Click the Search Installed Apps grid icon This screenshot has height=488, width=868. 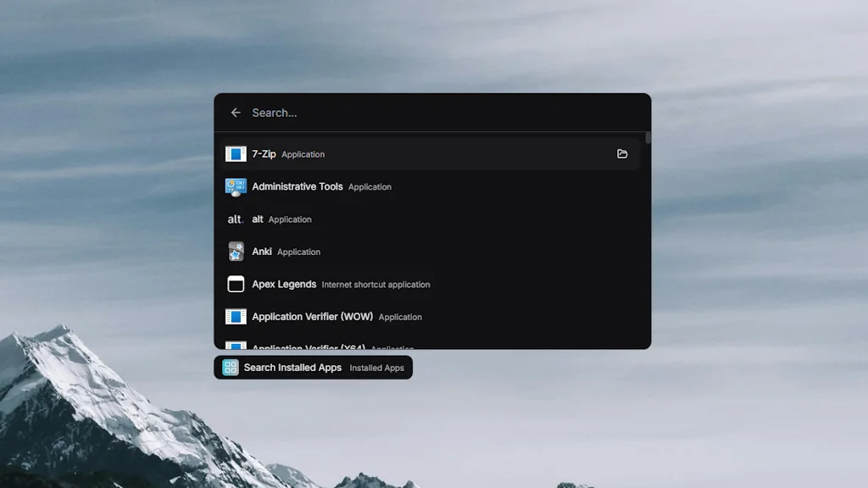point(229,367)
